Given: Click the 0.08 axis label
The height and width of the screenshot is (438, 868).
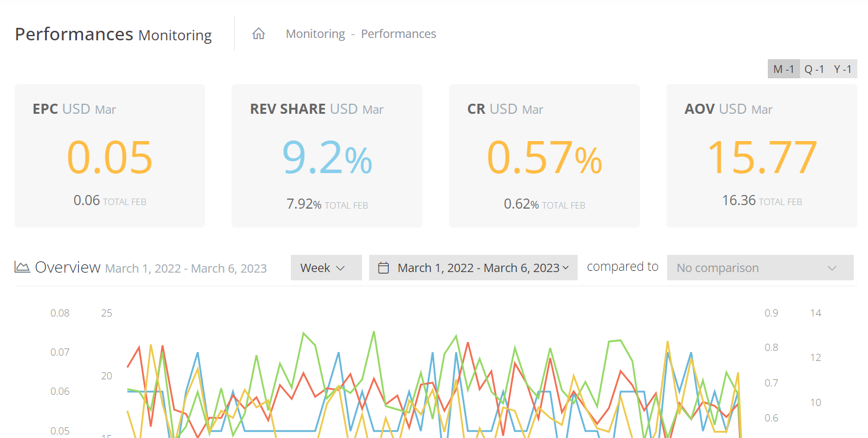Looking at the screenshot, I should click(x=60, y=313).
